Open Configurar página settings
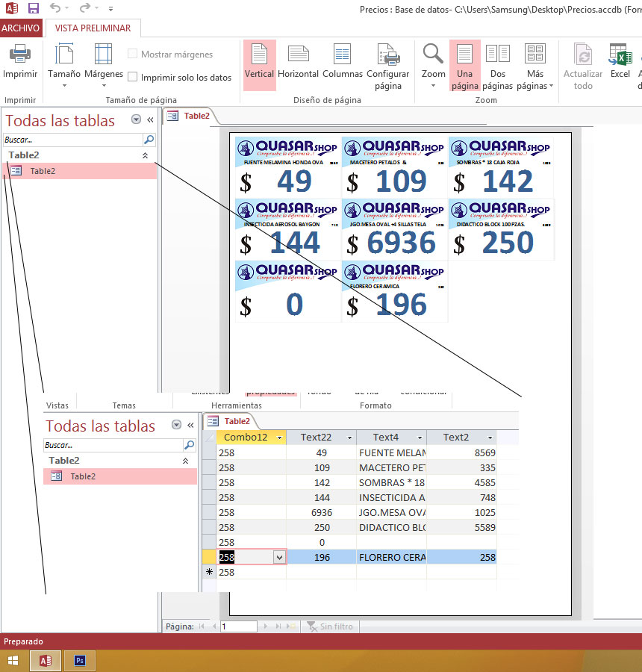Screen dimensions: 642x672 pos(388,67)
